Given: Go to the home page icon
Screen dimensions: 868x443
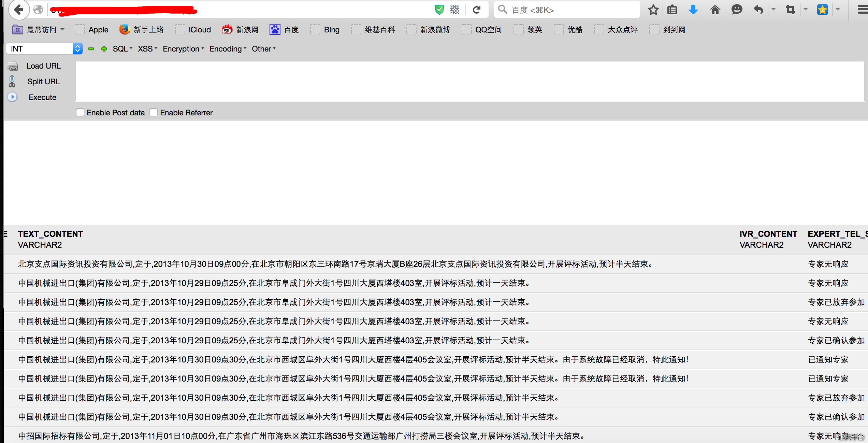Looking at the screenshot, I should (715, 10).
